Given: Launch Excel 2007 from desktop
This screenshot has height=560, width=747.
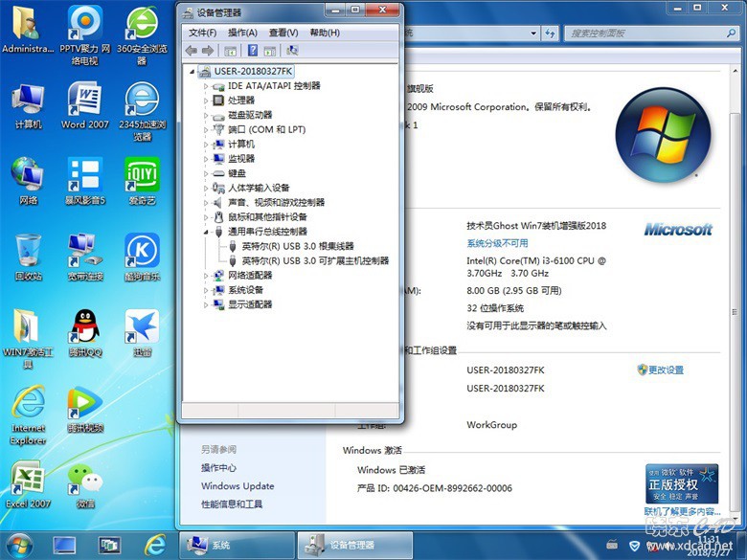Looking at the screenshot, I should 28,484.
